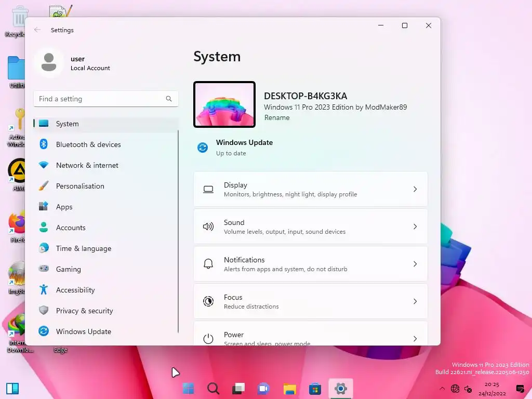Image resolution: width=532 pixels, height=399 pixels.
Task: Open taskbar Search magnifier
Action: click(214, 389)
